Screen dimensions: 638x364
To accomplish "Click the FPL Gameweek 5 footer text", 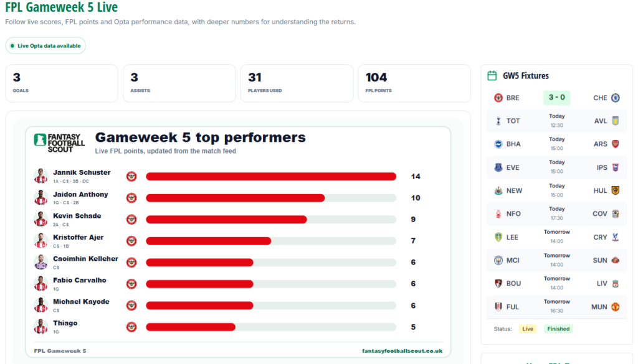I will pos(60,351).
